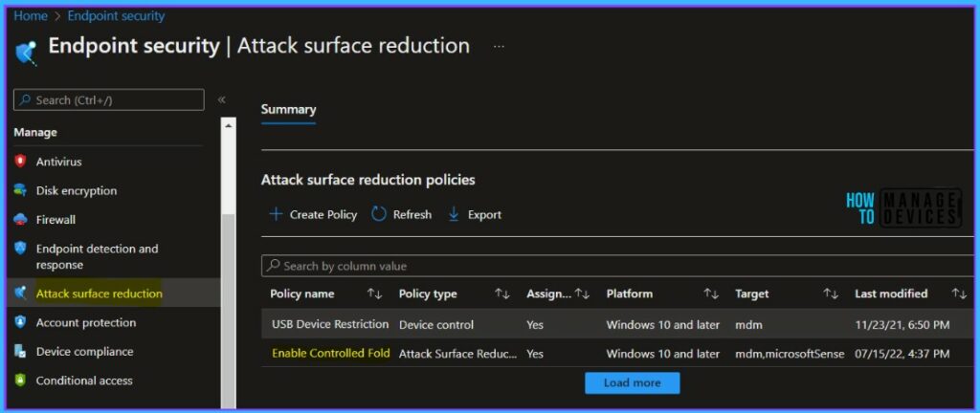
Task: Select Attack surface reduction menu item
Action: click(x=100, y=293)
